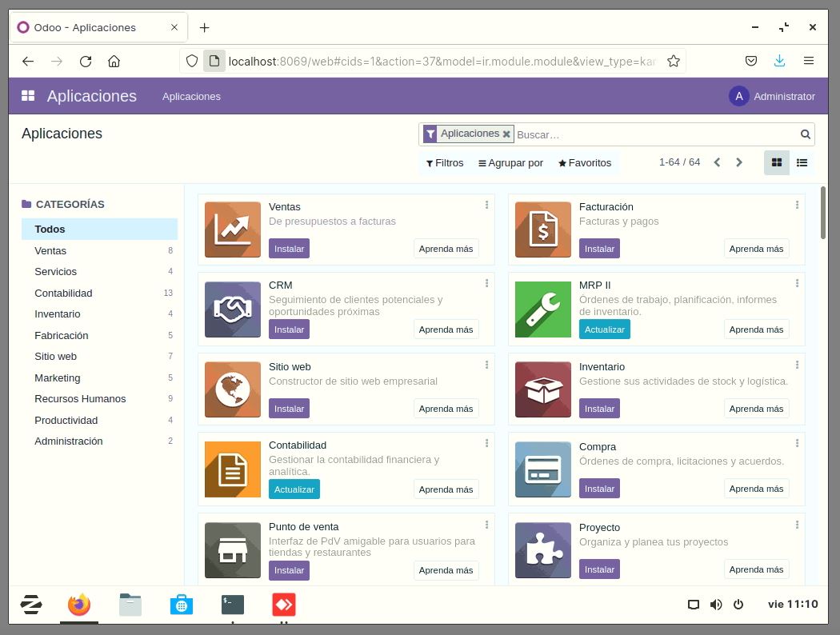Install the Ventas app
Viewport: 840px width, 635px height.
pos(289,249)
